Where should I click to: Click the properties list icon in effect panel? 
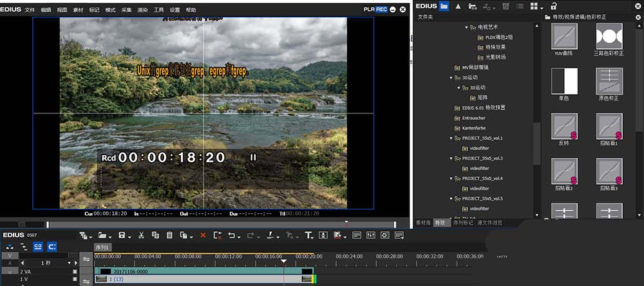pyautogui.click(x=520, y=6)
